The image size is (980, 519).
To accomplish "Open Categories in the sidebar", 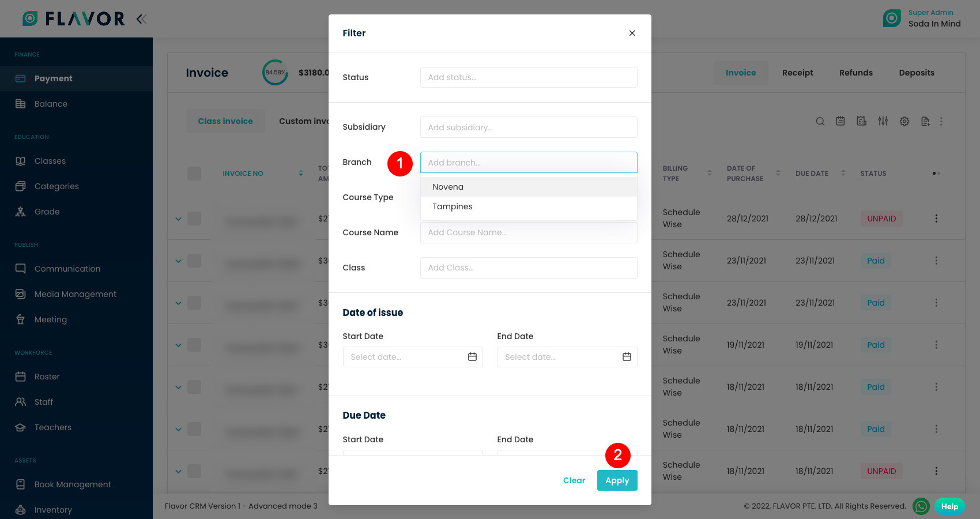I will [76, 186].
